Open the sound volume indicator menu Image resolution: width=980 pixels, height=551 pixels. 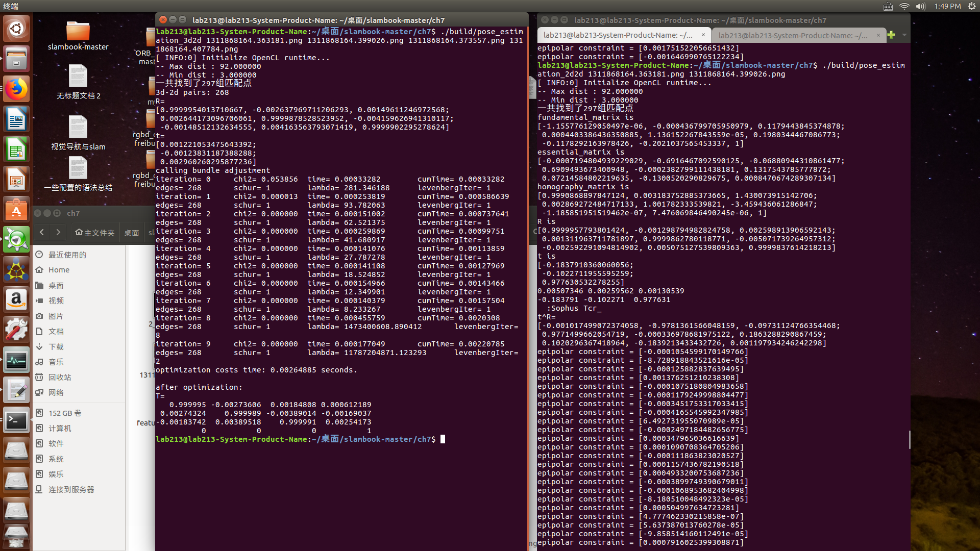coord(920,6)
